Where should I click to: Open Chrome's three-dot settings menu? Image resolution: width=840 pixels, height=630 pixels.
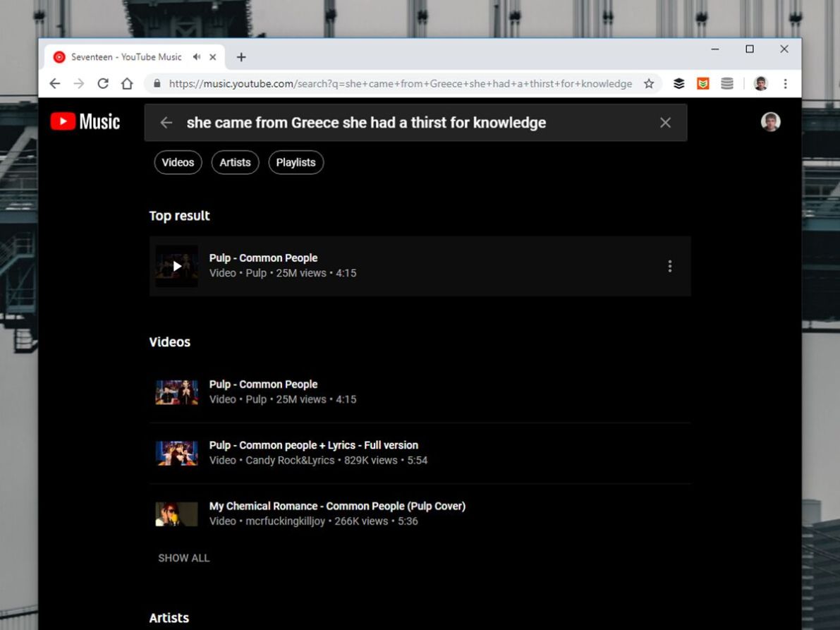[x=785, y=83]
